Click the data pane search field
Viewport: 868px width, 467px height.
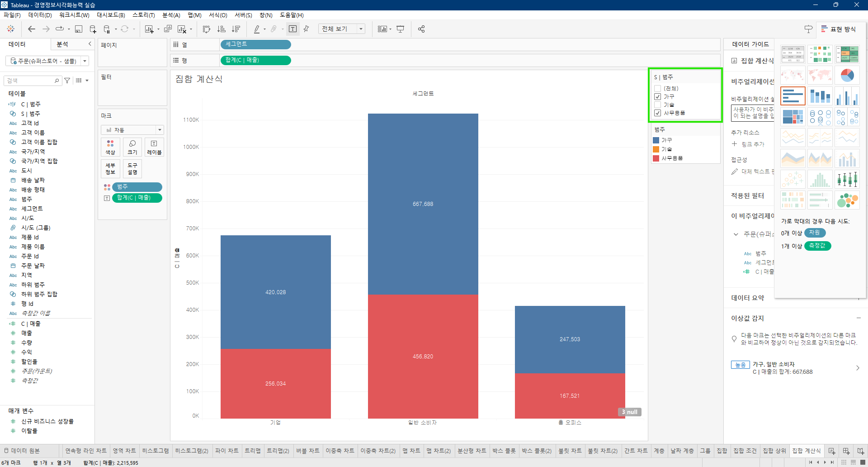pyautogui.click(x=33, y=81)
